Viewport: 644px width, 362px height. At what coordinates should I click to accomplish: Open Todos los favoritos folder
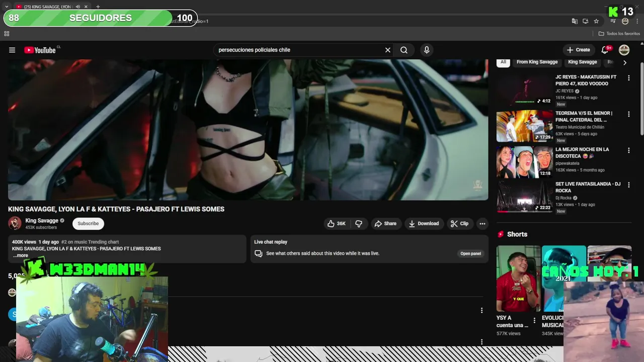[x=619, y=34]
